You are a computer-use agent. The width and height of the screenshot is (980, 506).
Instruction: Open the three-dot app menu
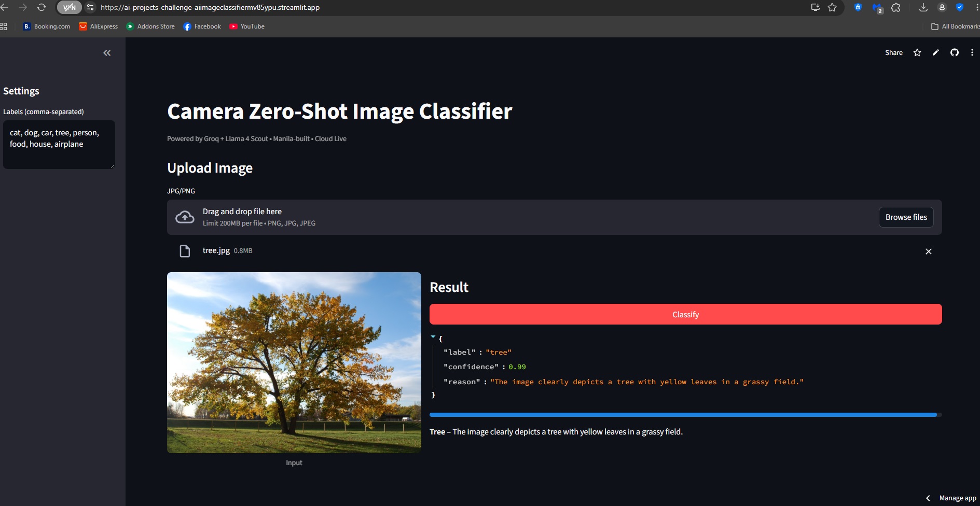(x=972, y=52)
